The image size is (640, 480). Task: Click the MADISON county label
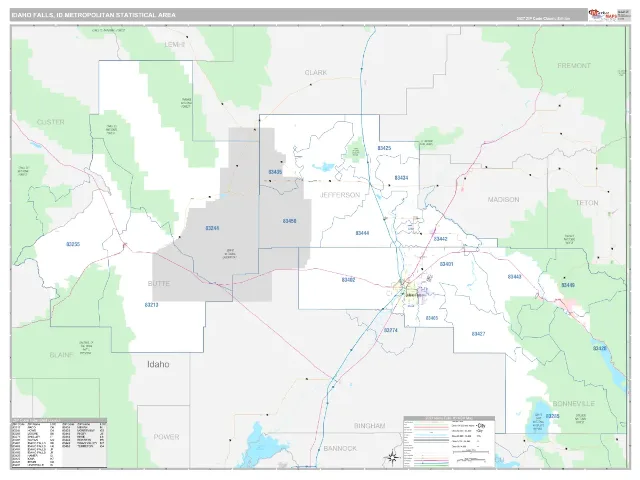point(504,200)
